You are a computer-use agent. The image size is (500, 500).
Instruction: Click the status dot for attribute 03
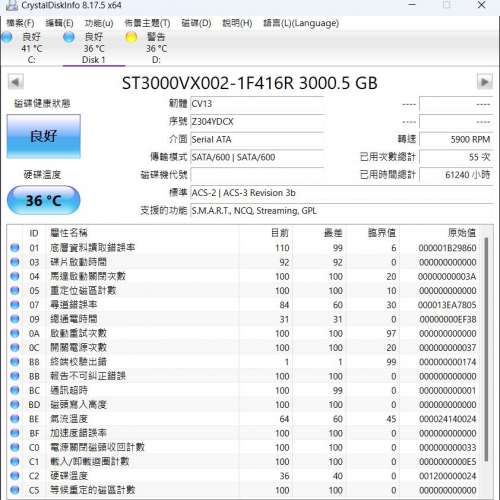tap(15, 262)
